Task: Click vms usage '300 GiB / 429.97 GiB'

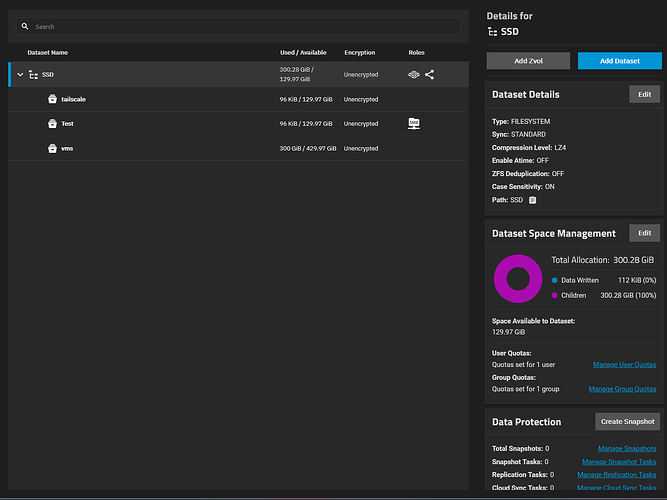Action: coord(308,149)
